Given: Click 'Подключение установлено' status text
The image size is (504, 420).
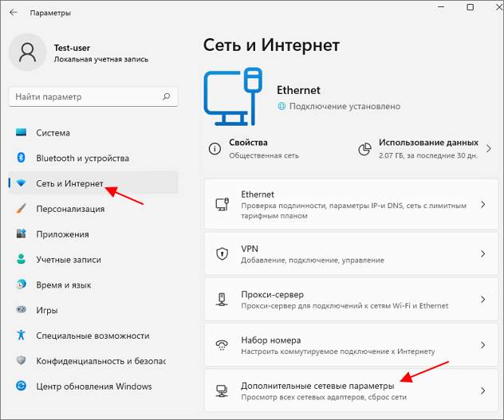Looking at the screenshot, I should click(x=345, y=106).
